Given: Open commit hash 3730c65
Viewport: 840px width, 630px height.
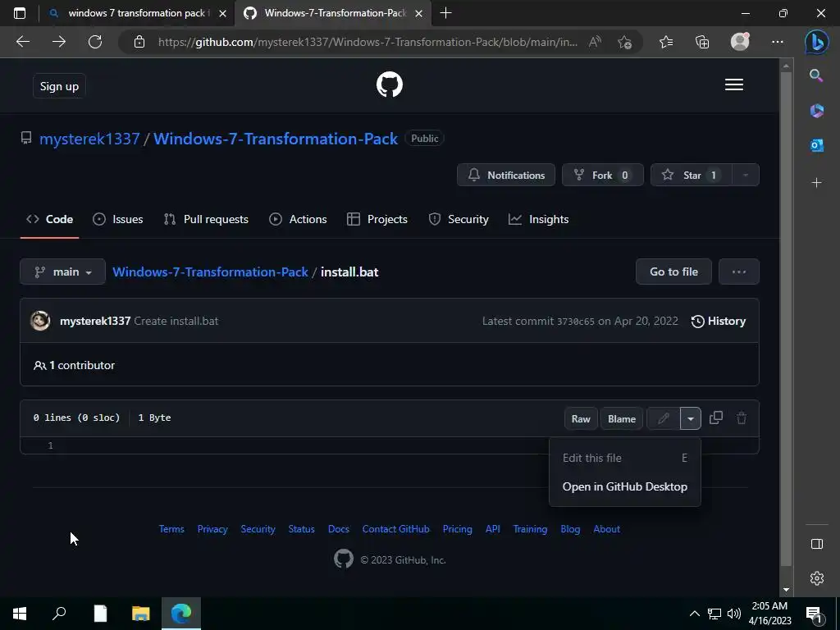Looking at the screenshot, I should (x=575, y=322).
